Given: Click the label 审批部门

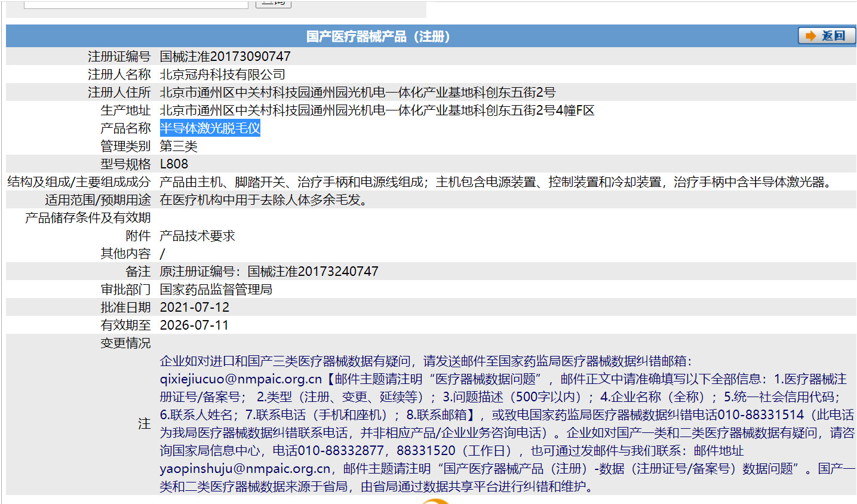Looking at the screenshot, I should (x=125, y=289).
